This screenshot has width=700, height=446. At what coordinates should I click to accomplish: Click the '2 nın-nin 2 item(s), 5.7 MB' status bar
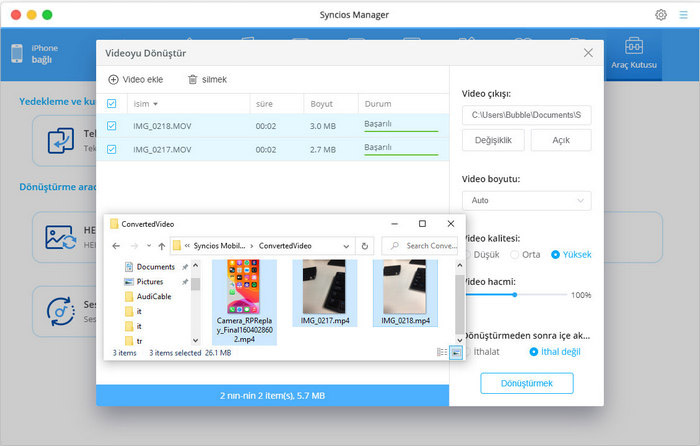(272, 396)
